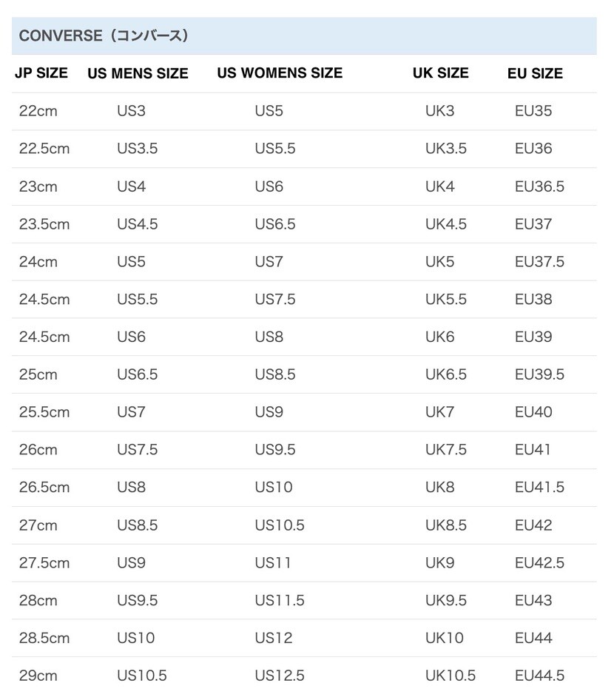Screen dimensions: 614x700
Task: Select the 22cm JP size cell
Action: pos(38,112)
